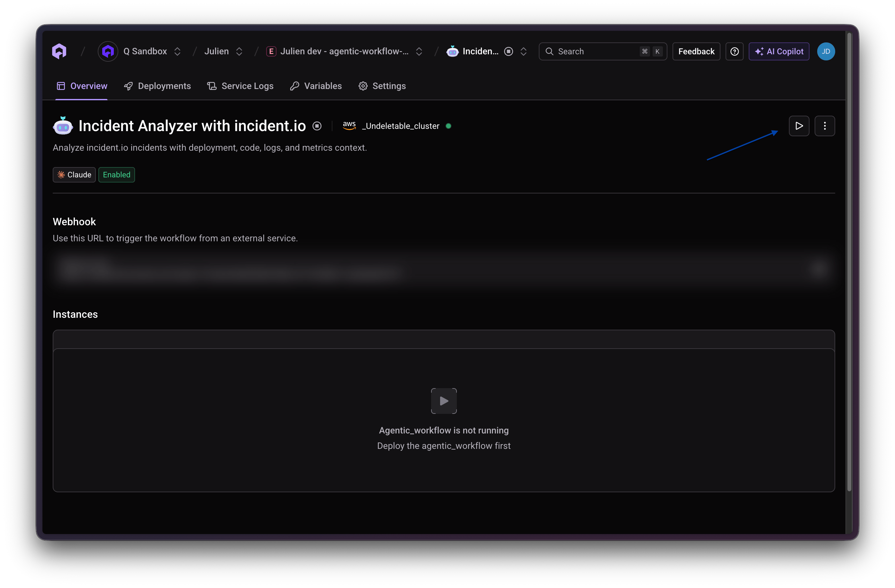Click the stopped status icon next to title
Screen dimensions: 895x588
[317, 126]
